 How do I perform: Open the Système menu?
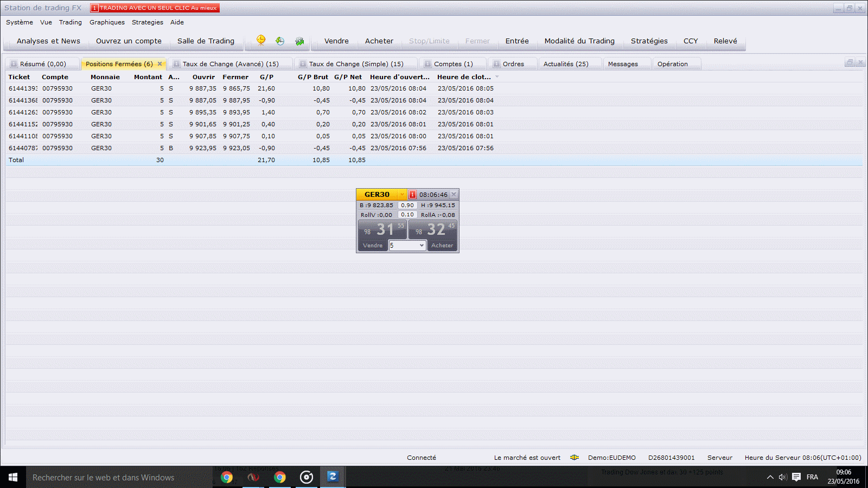tap(20, 22)
